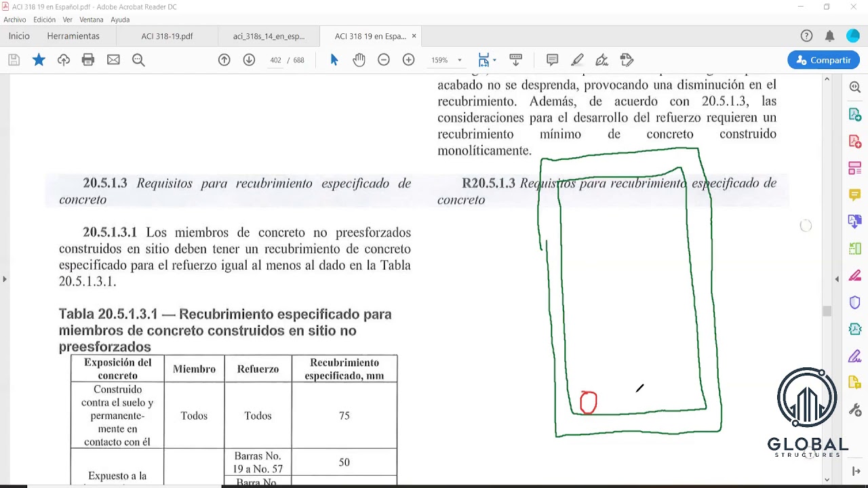Activate the Hand pan tool
Screen dimensions: 868x488
click(x=359, y=60)
